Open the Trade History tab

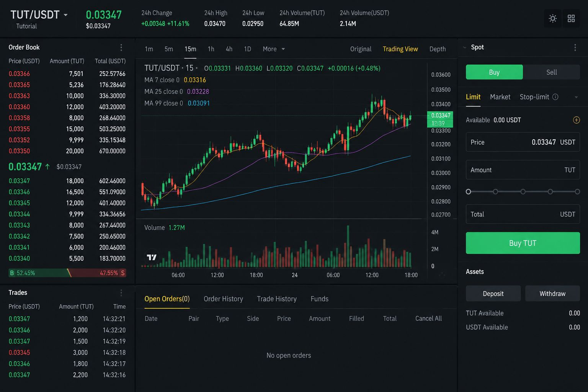277,299
